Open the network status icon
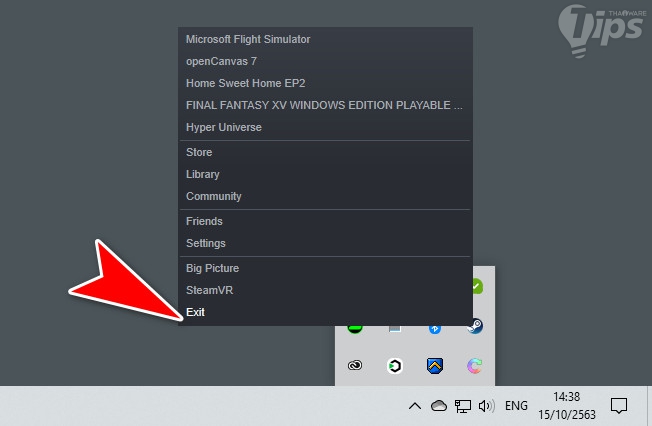The width and height of the screenshot is (652, 426). click(462, 406)
